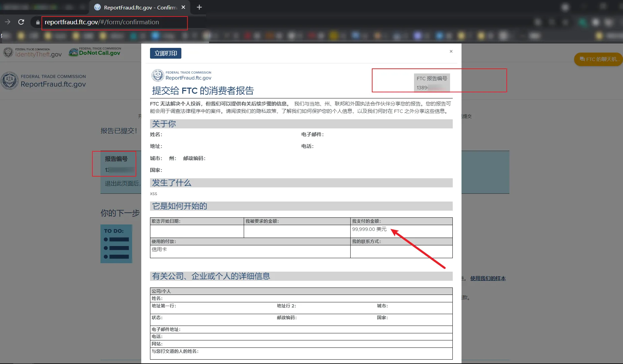Click the address bar lock icon
This screenshot has width=623, height=364.
click(38, 22)
